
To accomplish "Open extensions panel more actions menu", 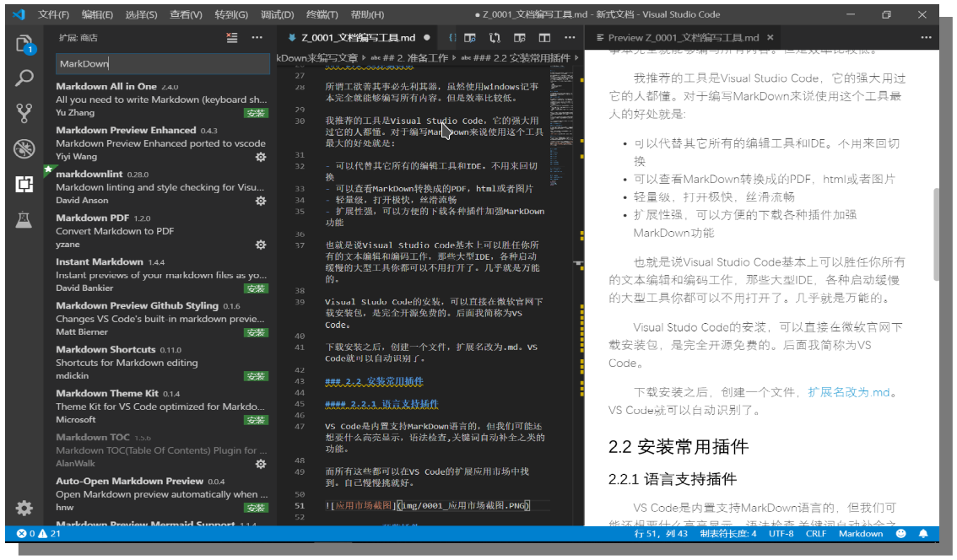I will point(257,38).
